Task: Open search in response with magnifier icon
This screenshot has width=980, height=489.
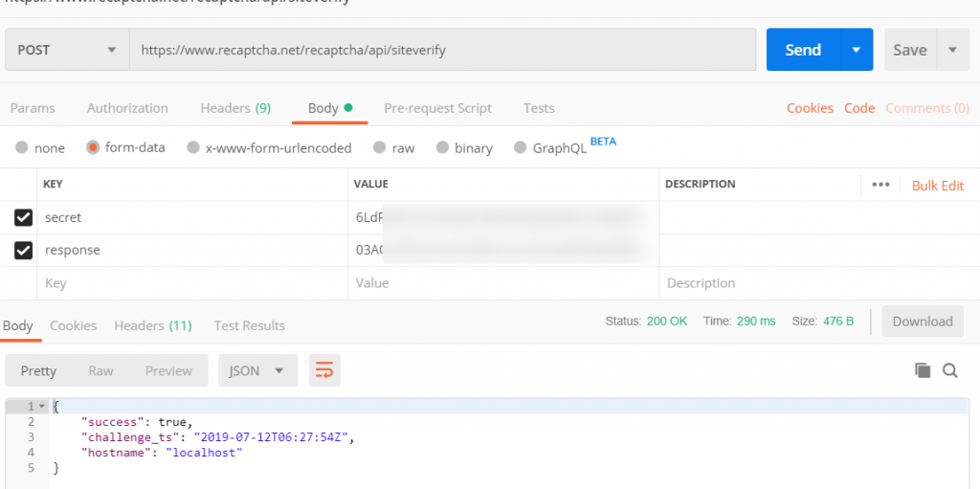Action: (x=950, y=370)
